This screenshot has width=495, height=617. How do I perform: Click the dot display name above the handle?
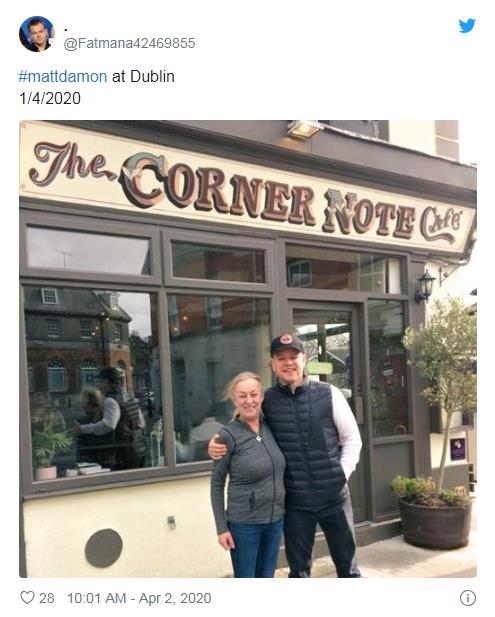click(66, 29)
